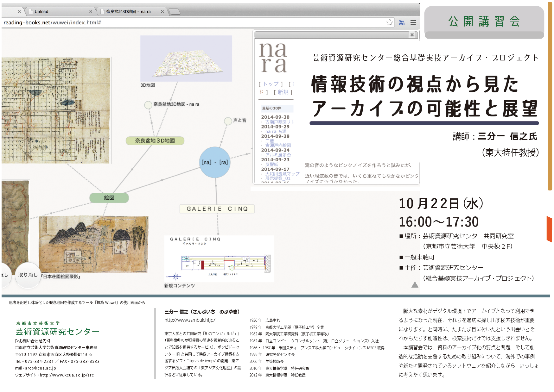
Task: Click the 奈良盆地3D地図 - na ra circle node
Action: pos(148,105)
